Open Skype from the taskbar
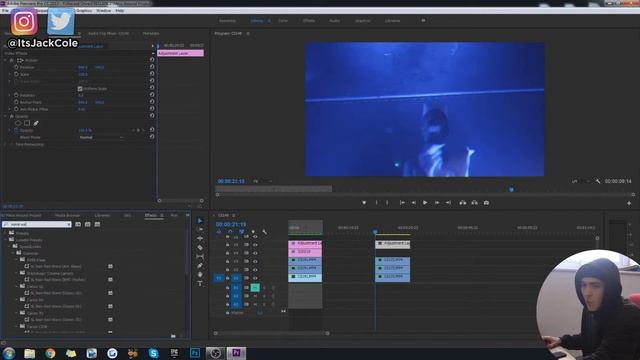640x360 pixels. coord(153,353)
